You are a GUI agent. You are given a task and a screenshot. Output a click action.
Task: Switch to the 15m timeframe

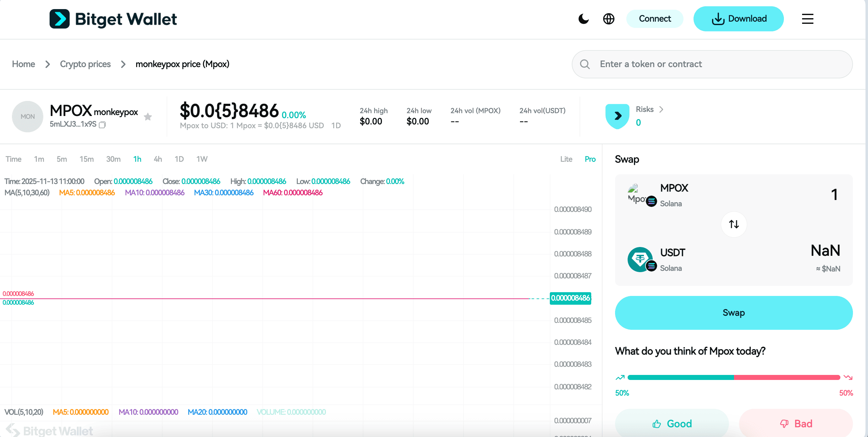[x=86, y=159]
